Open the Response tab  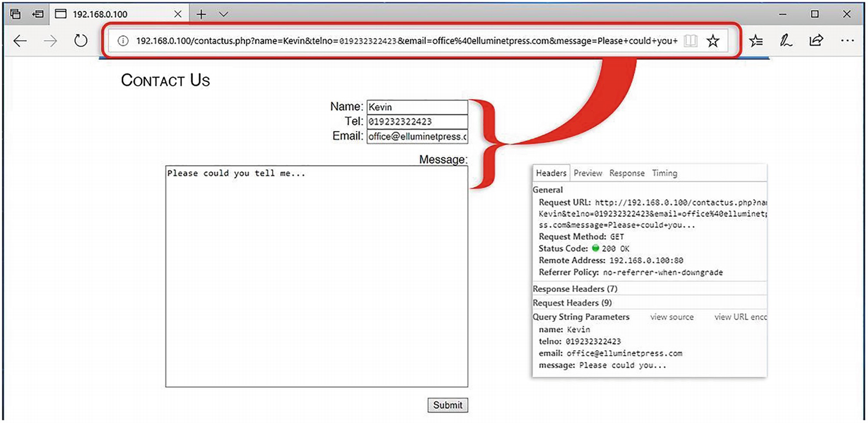click(627, 173)
